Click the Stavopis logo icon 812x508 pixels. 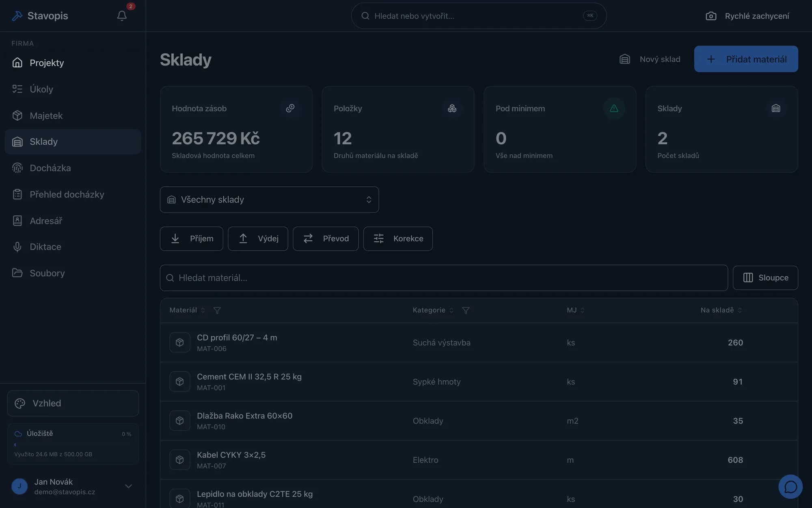point(17,16)
